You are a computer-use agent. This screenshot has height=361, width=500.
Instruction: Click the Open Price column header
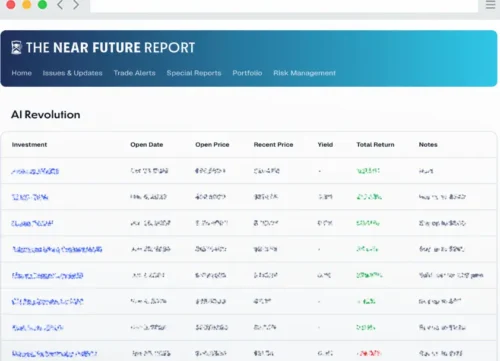[212, 145]
